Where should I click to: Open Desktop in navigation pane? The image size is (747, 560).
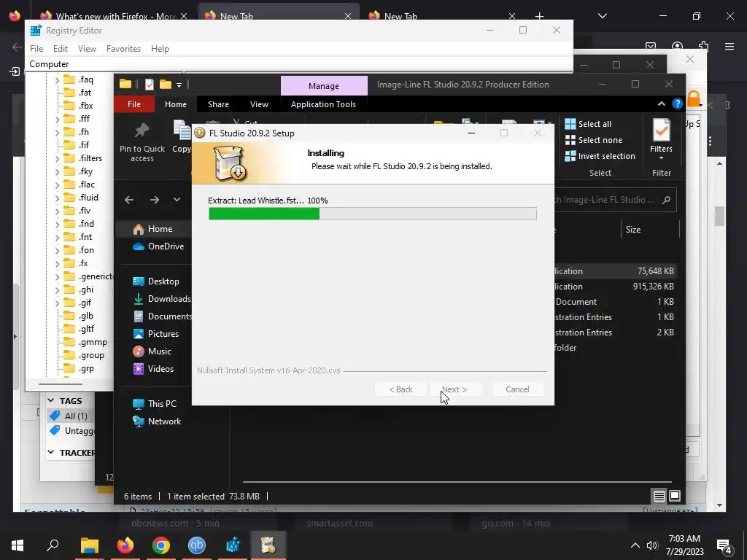(x=156, y=281)
